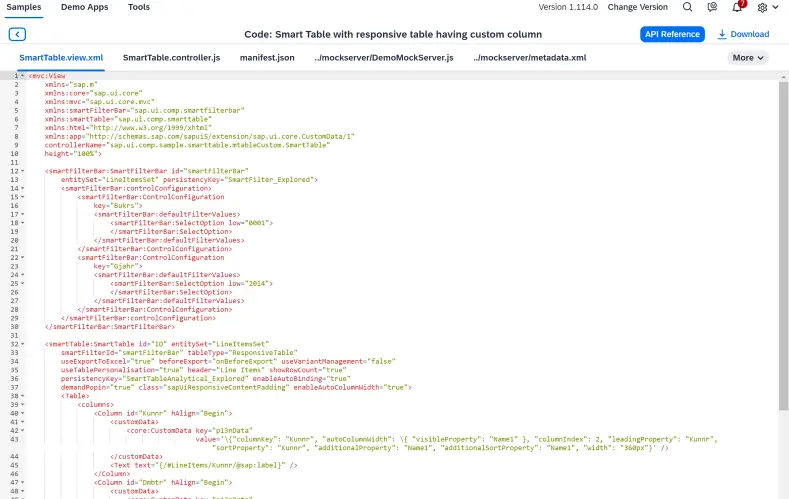
Task: Collapse code fold at line 15
Action: click(x=23, y=197)
